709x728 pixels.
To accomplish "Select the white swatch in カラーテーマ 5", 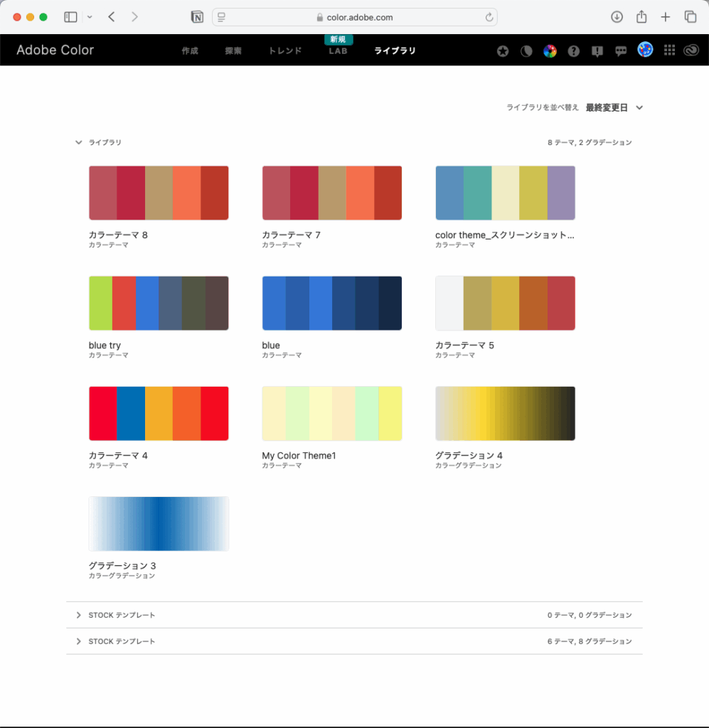I will 449,303.
